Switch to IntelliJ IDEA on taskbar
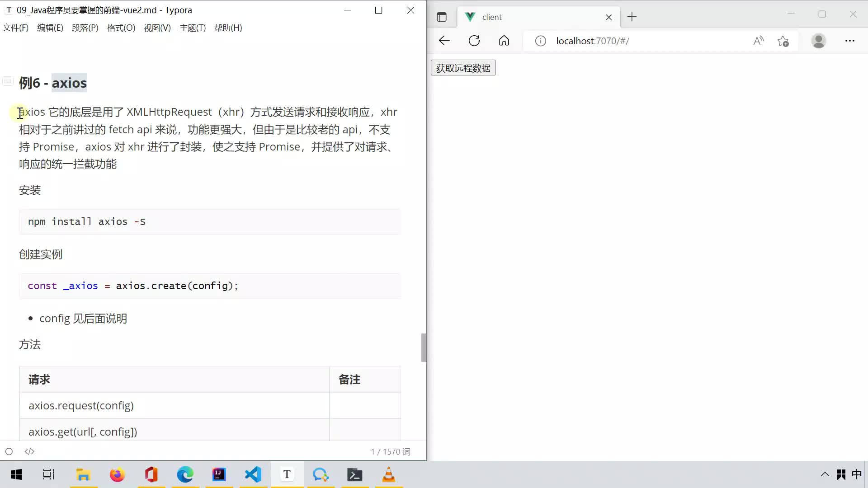Screen dimensions: 868x488 point(219,475)
